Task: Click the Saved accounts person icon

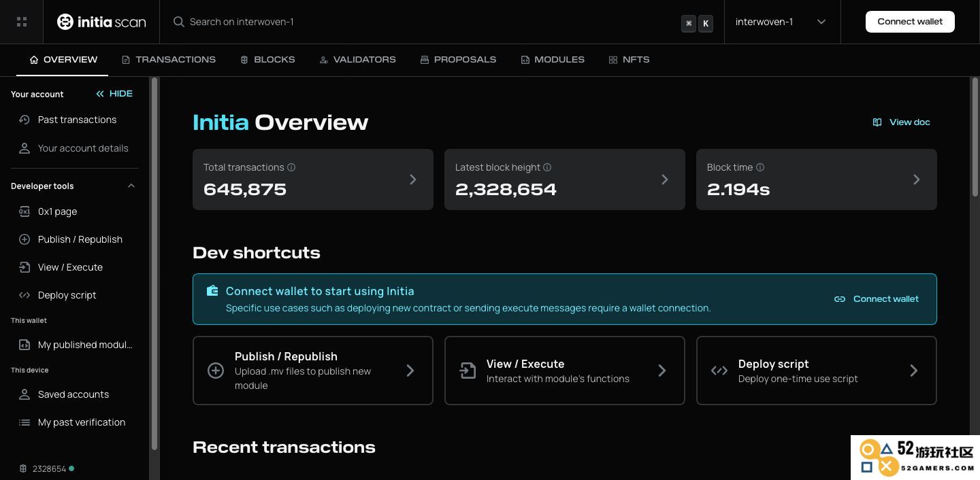Action: pyautogui.click(x=24, y=394)
